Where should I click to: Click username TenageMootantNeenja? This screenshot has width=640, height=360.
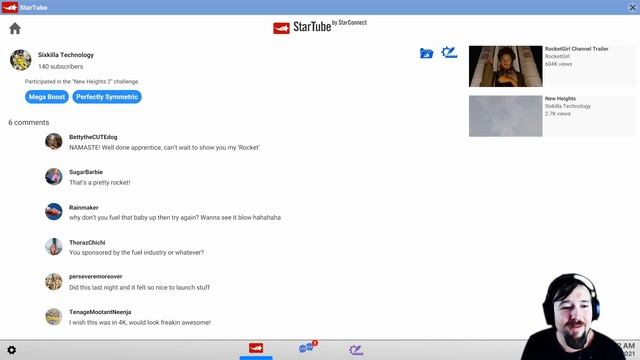coord(100,312)
